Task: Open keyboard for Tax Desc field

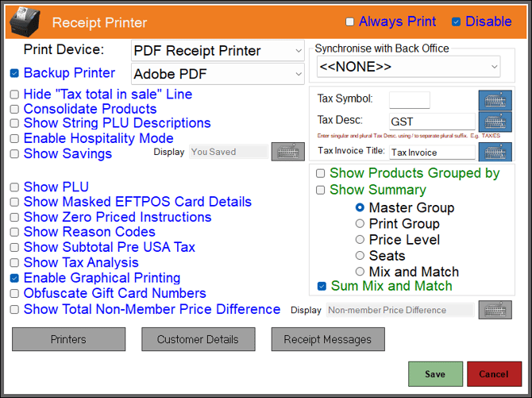Action: pos(495,122)
